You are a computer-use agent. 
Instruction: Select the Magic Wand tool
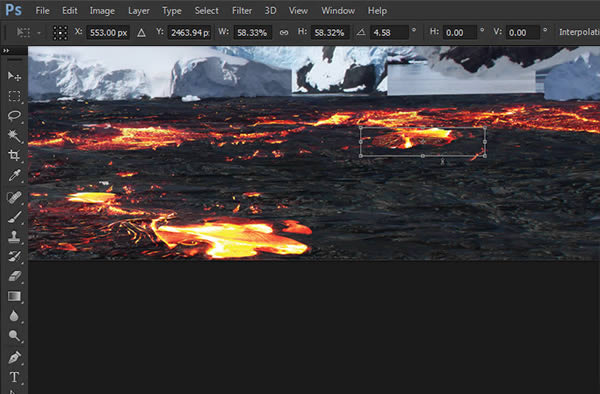pos(14,135)
